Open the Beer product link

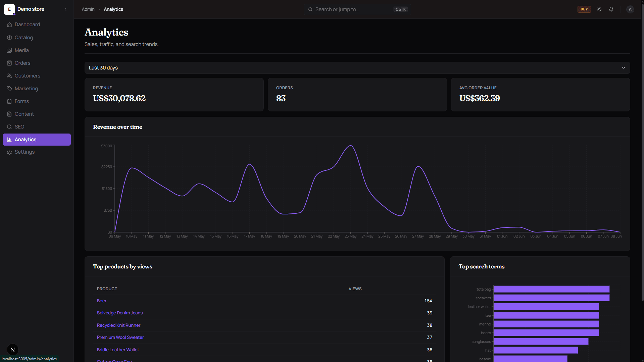[101, 301]
